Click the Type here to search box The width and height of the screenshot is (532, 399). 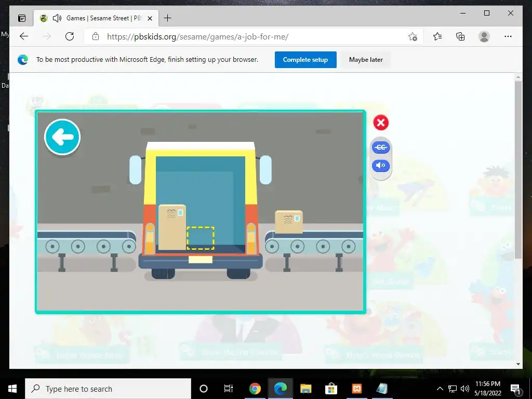[x=108, y=389]
